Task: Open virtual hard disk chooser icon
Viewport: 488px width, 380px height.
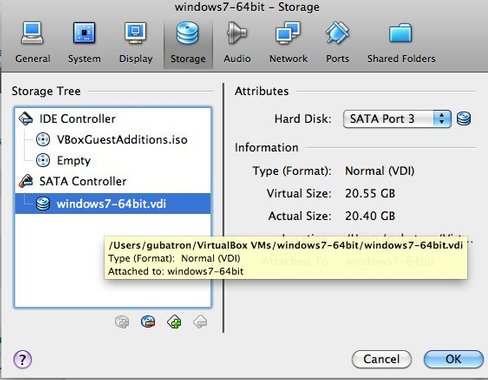Action: click(464, 119)
